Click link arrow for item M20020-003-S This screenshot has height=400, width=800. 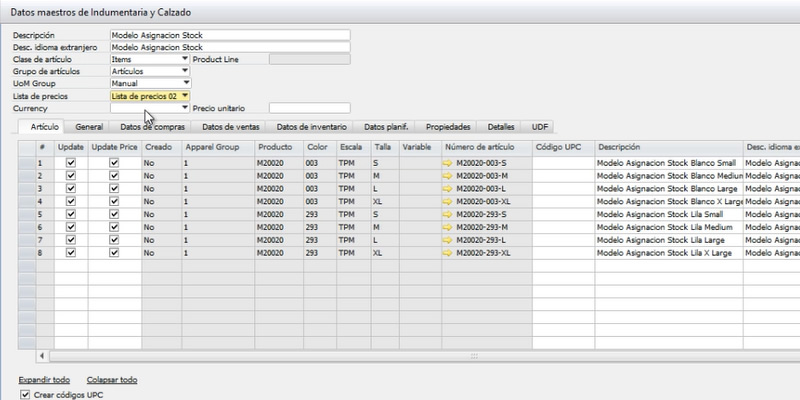pyautogui.click(x=447, y=161)
